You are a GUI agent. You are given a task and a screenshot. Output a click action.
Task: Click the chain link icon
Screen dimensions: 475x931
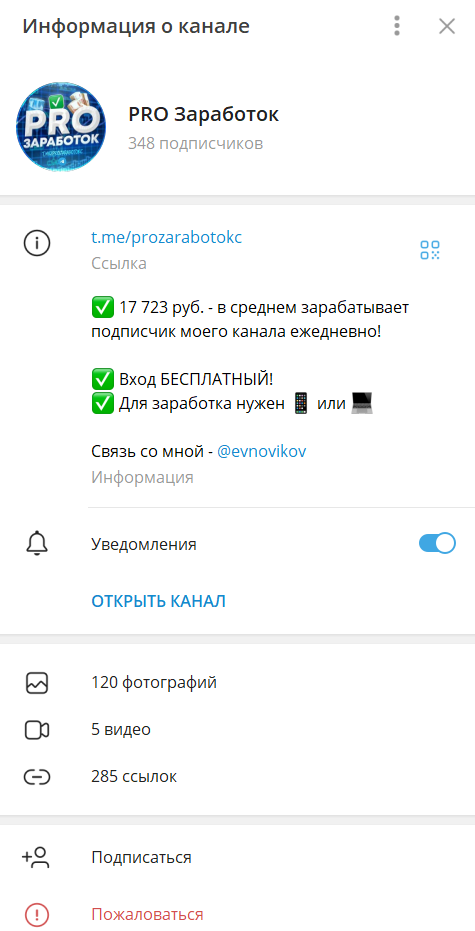point(37,777)
